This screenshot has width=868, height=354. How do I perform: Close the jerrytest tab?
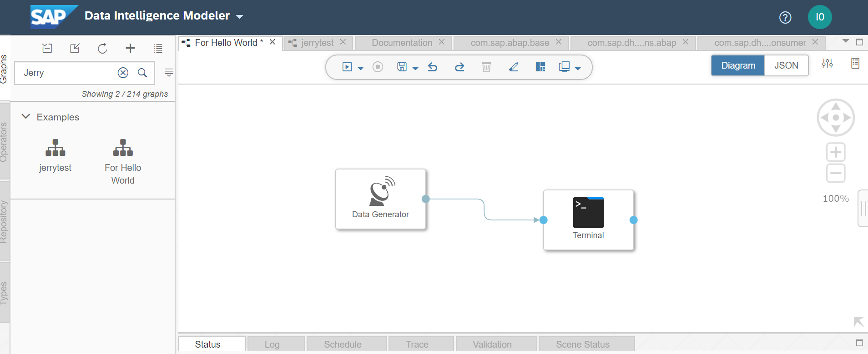tap(343, 42)
